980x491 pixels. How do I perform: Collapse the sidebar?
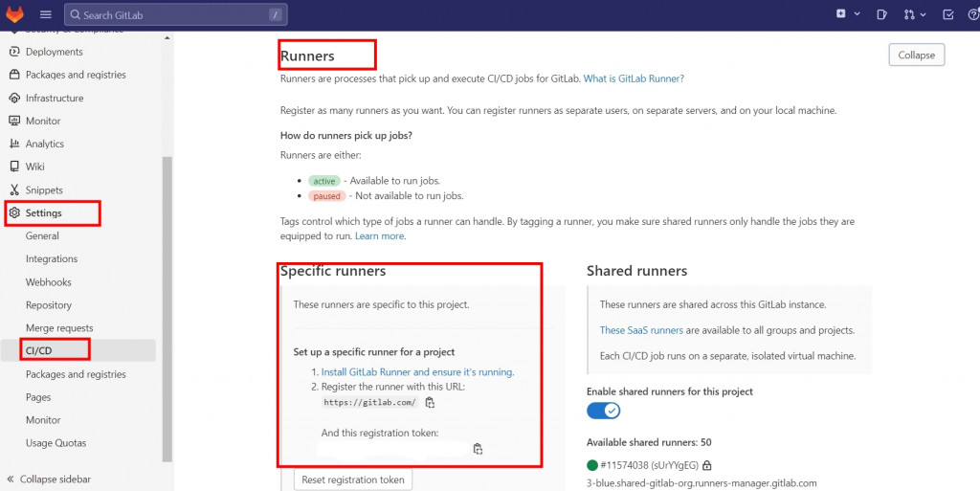[49, 480]
